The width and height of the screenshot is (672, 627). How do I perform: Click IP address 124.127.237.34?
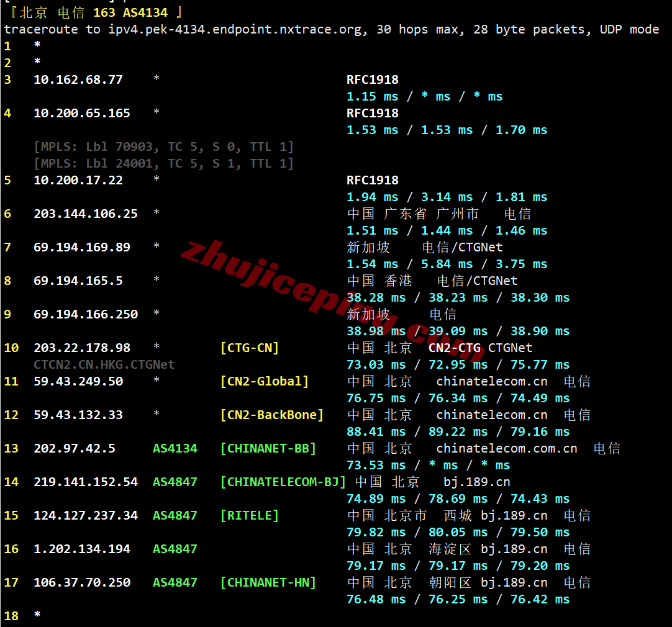[x=86, y=515]
